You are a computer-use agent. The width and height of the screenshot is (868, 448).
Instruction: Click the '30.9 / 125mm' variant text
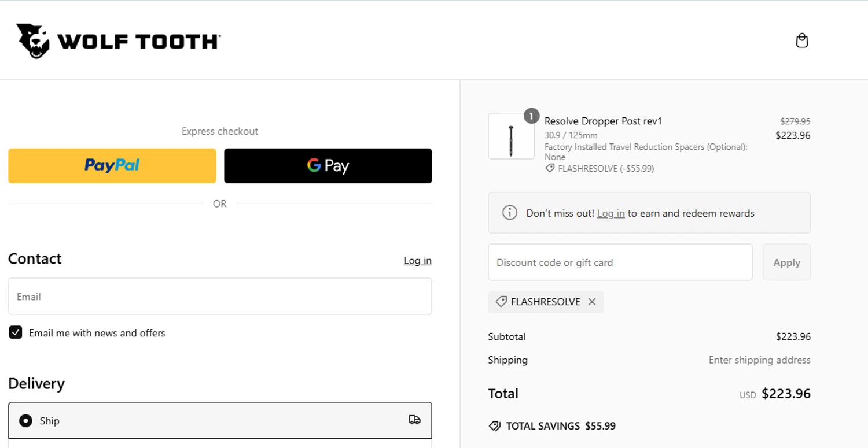point(571,135)
